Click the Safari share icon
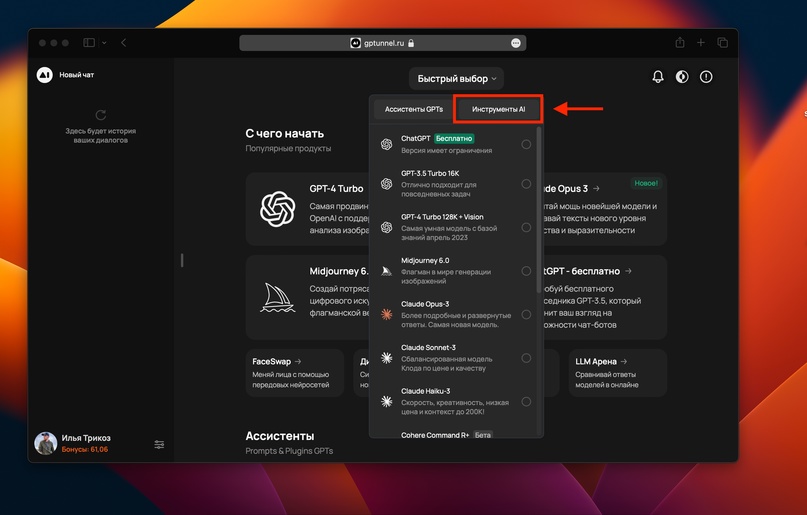807x515 pixels. click(680, 43)
